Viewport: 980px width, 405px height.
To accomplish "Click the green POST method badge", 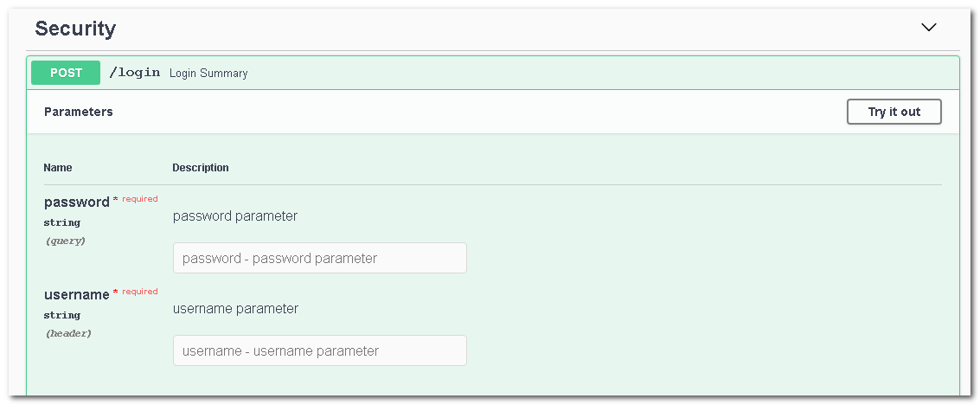I will pos(66,73).
